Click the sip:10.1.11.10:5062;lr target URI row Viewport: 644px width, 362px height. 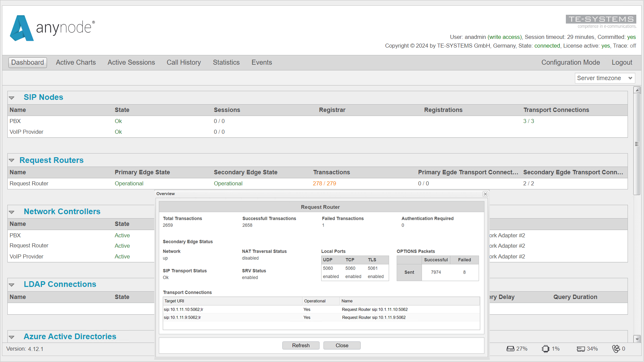point(321,310)
